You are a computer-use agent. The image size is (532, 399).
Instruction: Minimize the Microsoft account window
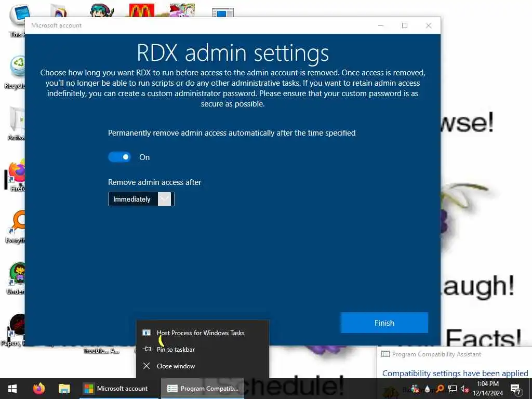(381, 25)
